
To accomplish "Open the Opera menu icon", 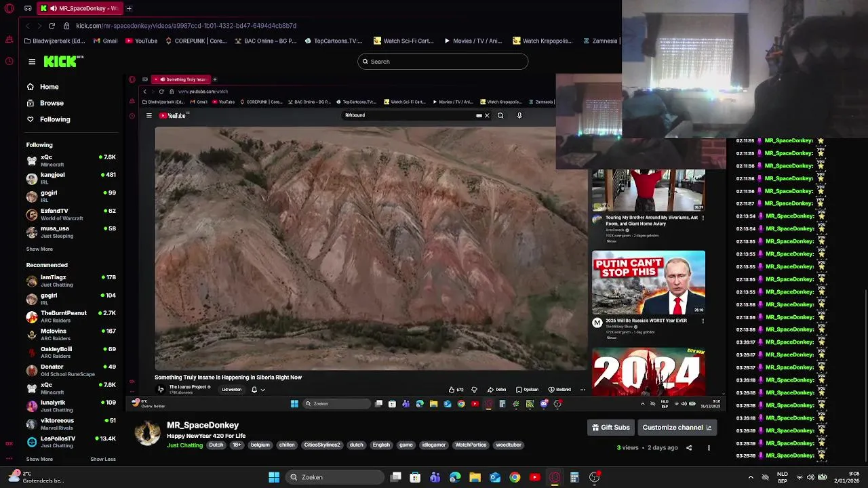I will pyautogui.click(x=9, y=8).
